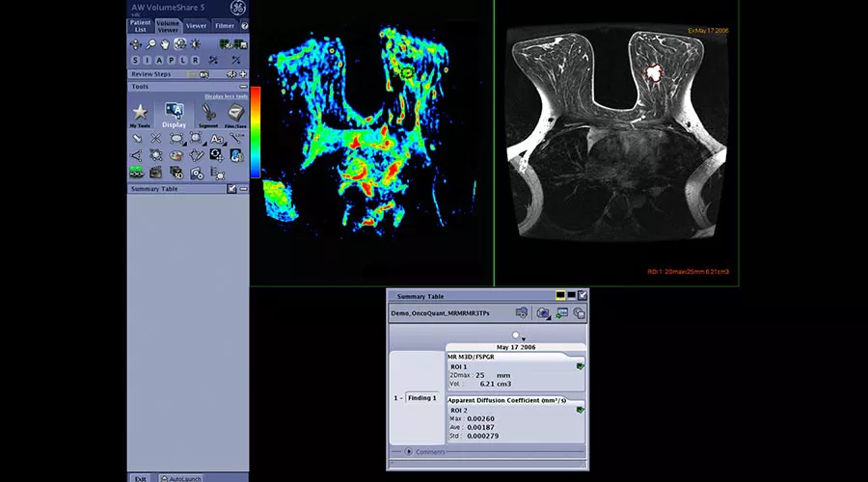Click the help question mark icon
The height and width of the screenshot is (482, 868).
click(244, 25)
